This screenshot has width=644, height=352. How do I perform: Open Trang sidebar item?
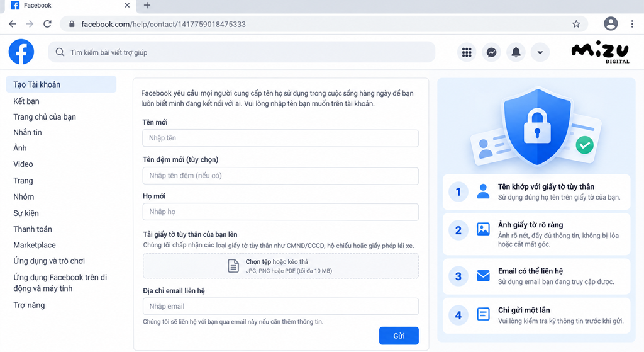[23, 181]
